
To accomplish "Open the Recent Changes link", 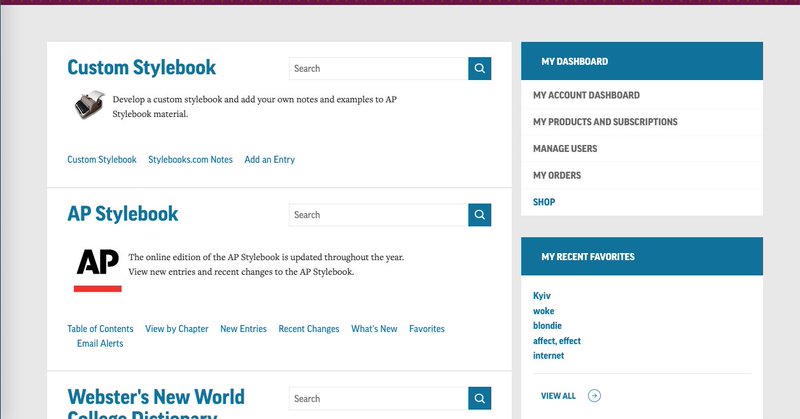I will click(309, 329).
